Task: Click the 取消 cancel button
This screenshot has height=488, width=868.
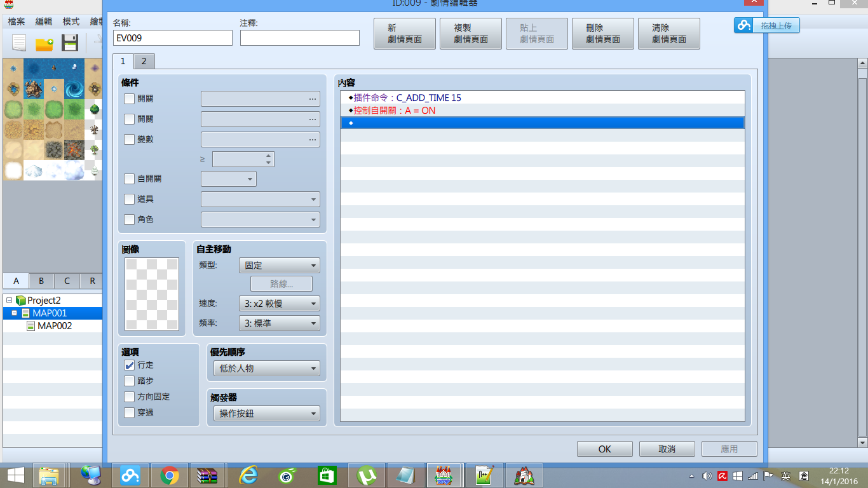Action: click(x=667, y=449)
